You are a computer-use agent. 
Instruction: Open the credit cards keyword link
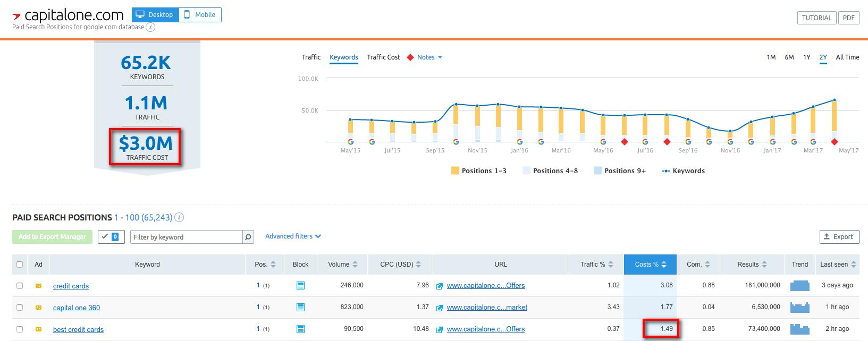coord(71,286)
